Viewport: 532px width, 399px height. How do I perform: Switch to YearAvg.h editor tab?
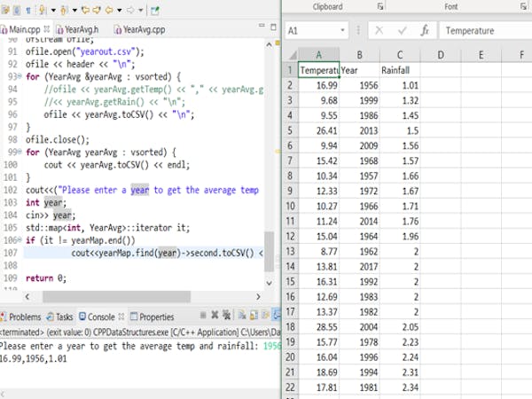click(77, 30)
